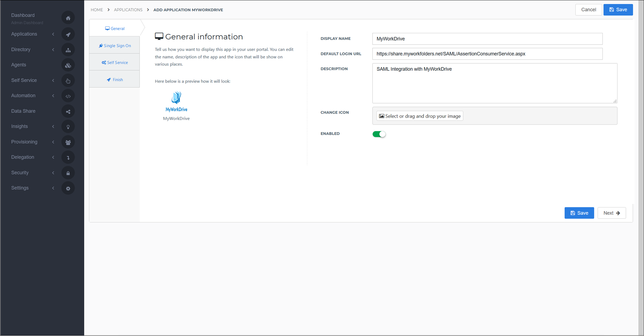Click the Cancel button
This screenshot has width=644, height=336.
[589, 10]
